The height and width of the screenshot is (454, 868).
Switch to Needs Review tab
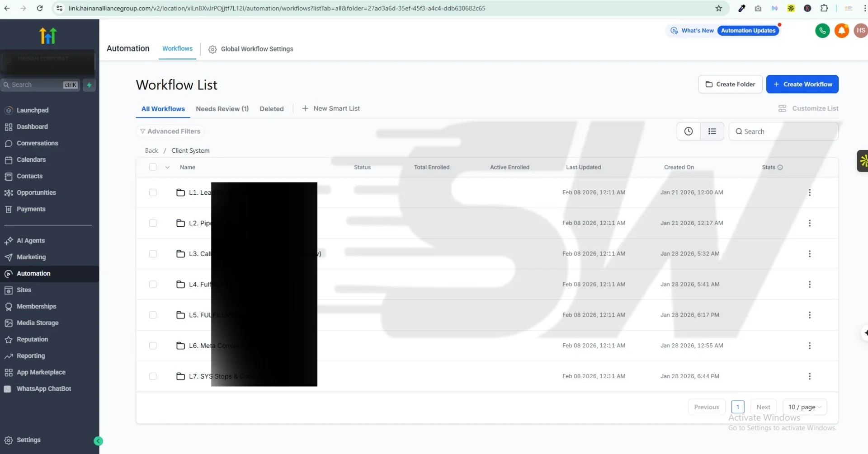pos(222,109)
